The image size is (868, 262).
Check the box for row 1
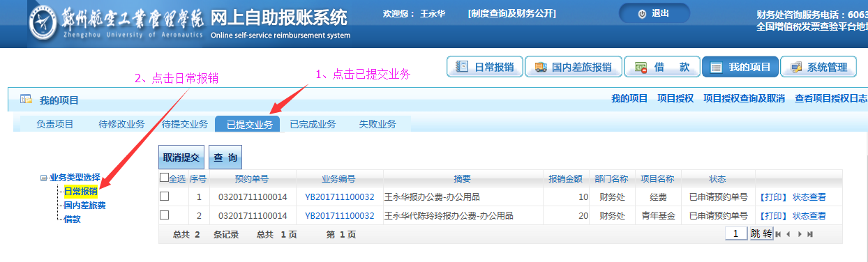click(x=165, y=196)
